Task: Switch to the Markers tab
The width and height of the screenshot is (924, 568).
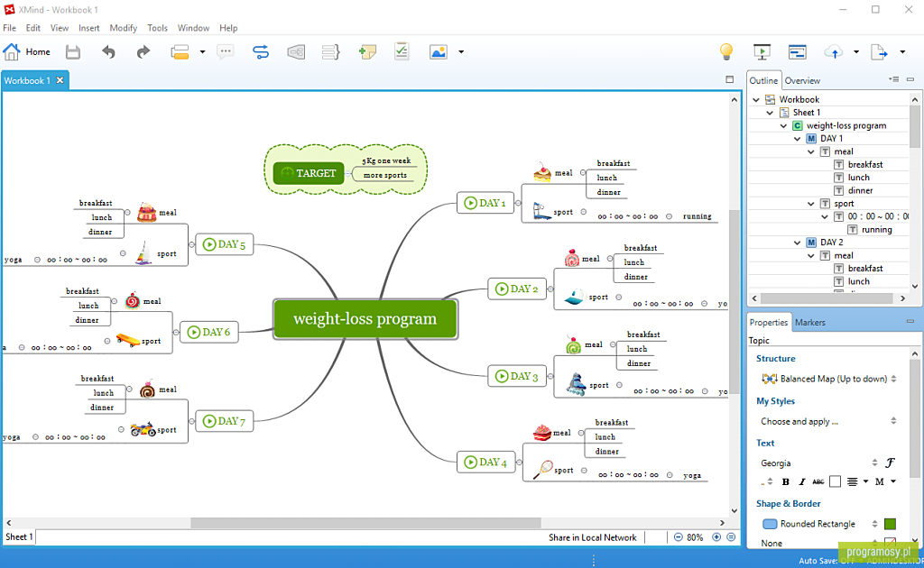Action: coord(809,322)
